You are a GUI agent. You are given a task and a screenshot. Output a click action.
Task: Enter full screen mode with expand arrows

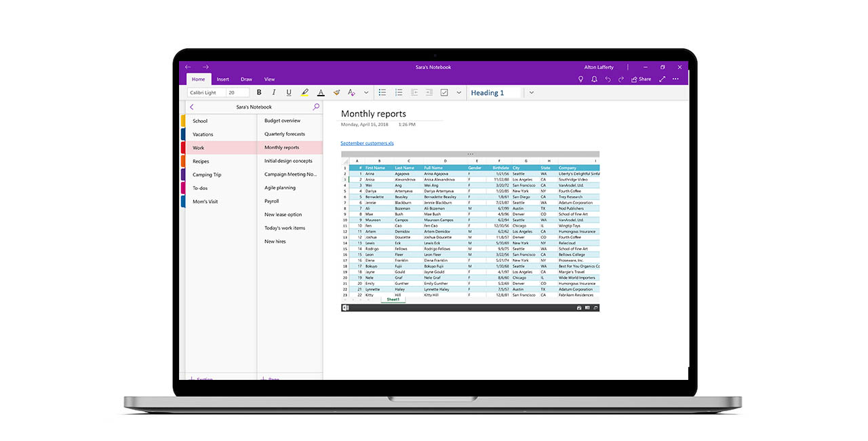(x=663, y=79)
